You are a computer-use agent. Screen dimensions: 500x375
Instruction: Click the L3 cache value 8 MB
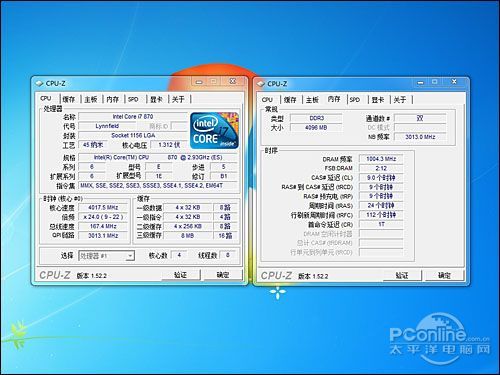tap(188, 235)
